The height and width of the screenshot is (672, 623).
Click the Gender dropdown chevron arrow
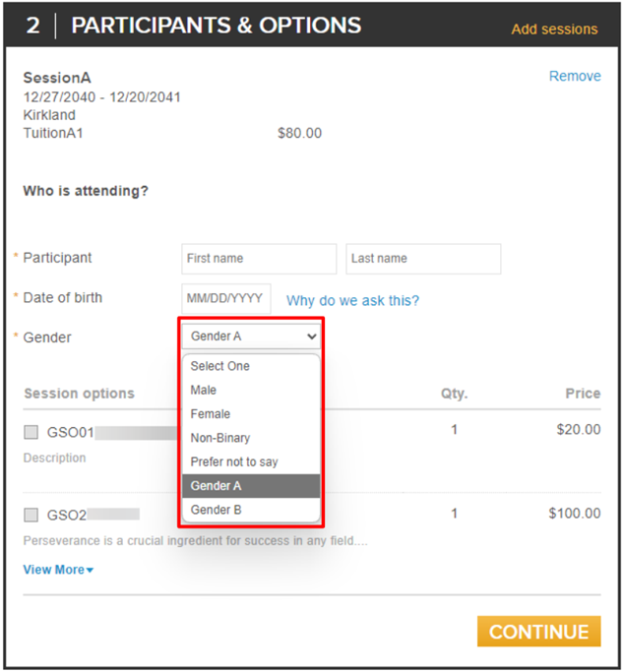click(x=312, y=336)
